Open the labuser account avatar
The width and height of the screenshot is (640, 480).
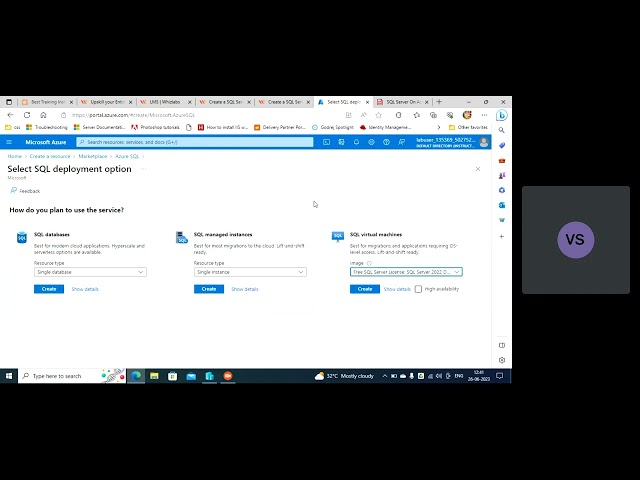[484, 142]
